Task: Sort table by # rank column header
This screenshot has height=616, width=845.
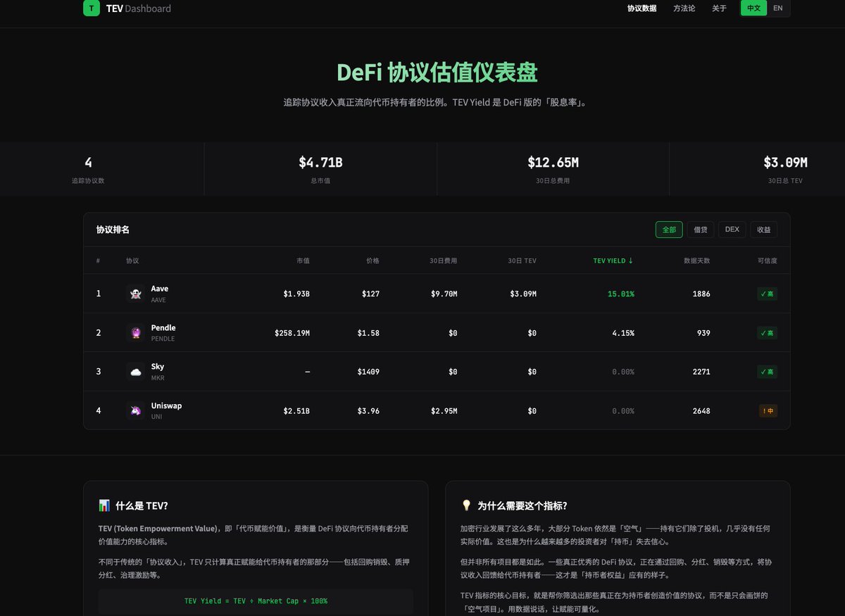Action: click(98, 260)
